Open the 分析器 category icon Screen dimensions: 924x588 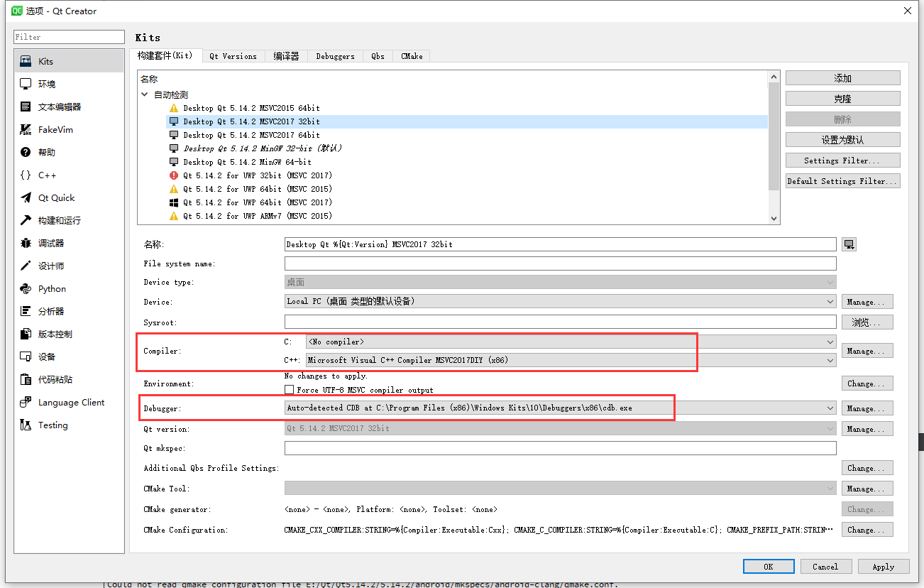[x=26, y=311]
